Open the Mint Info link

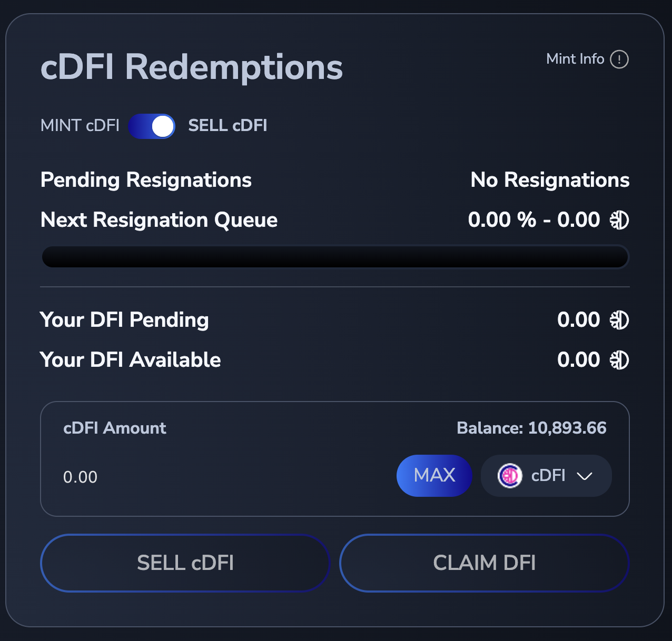(x=575, y=59)
